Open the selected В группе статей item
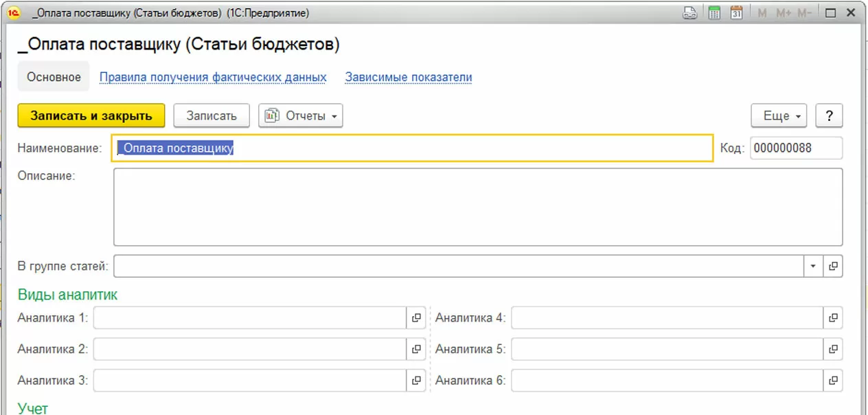The width and height of the screenshot is (868, 415). [833, 266]
